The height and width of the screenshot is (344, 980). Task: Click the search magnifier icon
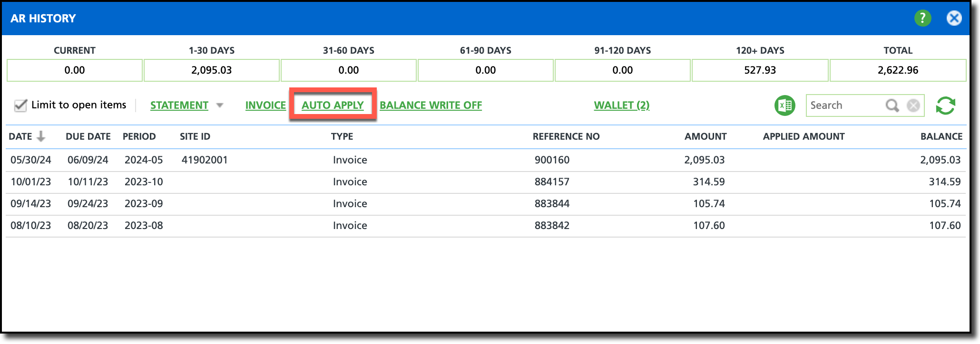(892, 105)
